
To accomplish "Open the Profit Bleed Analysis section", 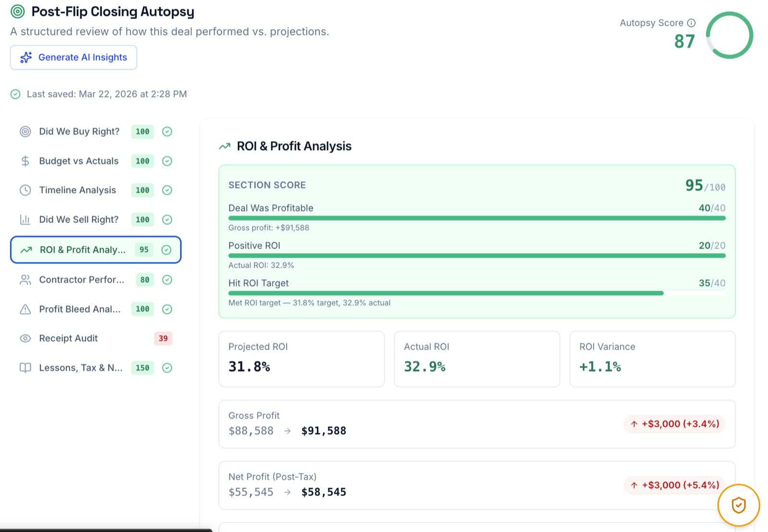I will point(96,309).
